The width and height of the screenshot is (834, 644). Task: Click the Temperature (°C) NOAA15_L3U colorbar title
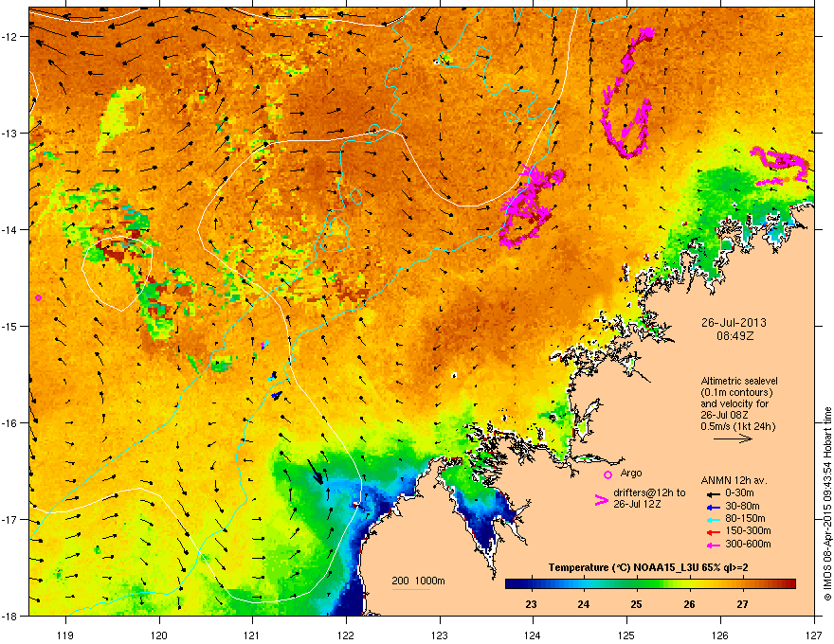pyautogui.click(x=648, y=567)
